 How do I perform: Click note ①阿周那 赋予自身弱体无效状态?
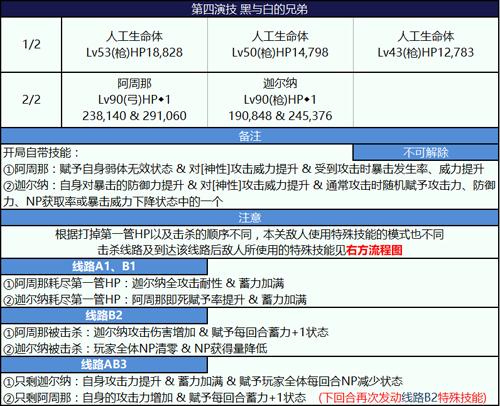click(243, 169)
